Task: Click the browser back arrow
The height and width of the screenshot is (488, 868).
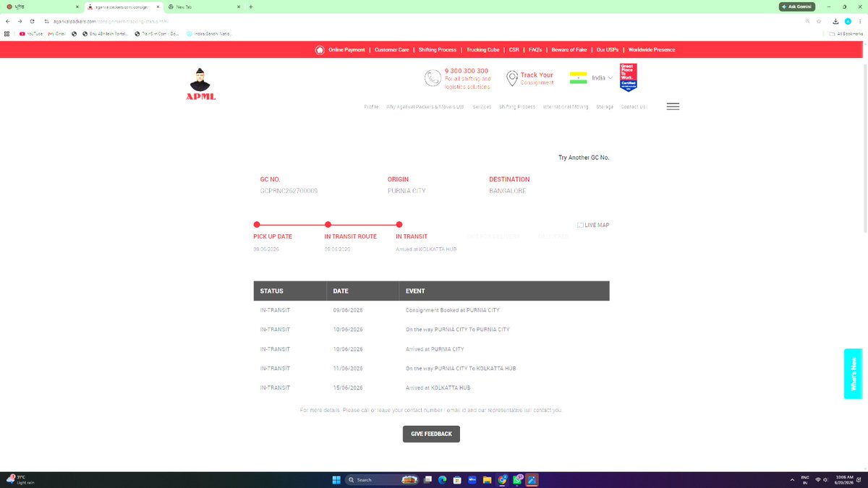Action: point(7,21)
